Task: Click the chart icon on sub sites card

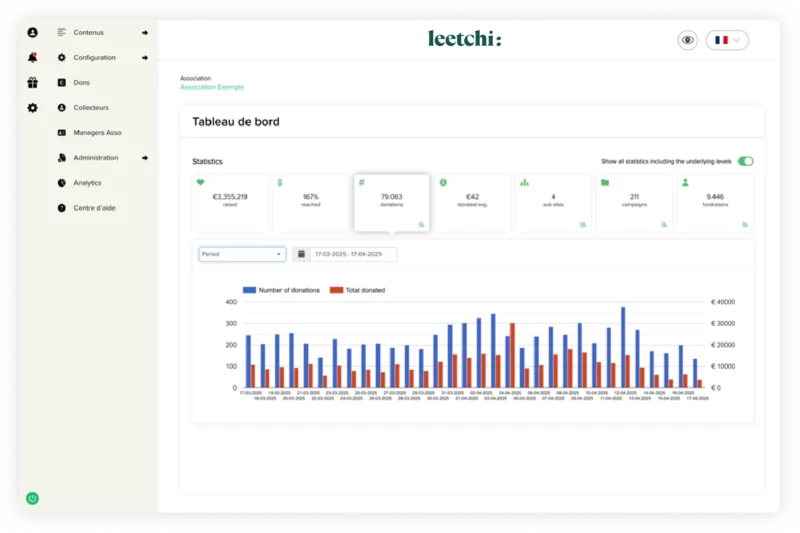Action: [583, 224]
